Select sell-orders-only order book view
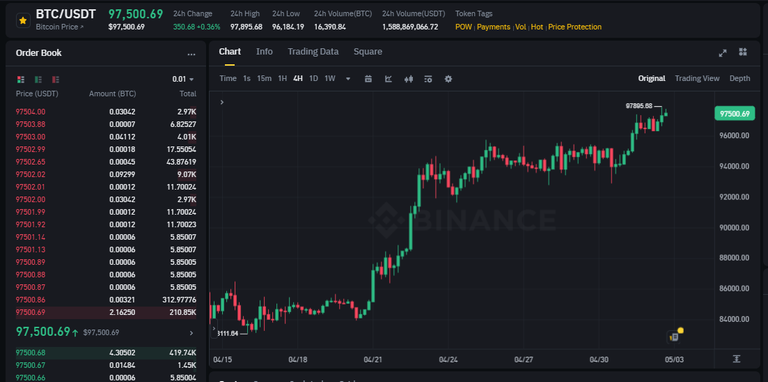 click(56, 79)
